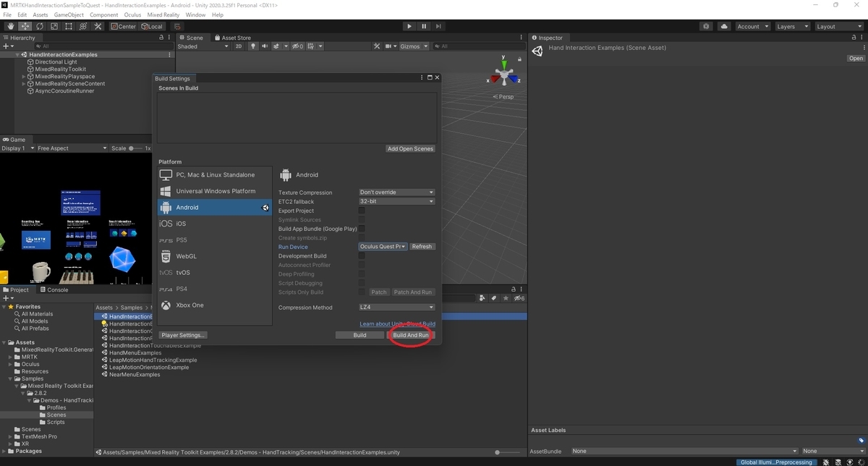Collapse HandInteractionExamples scene root
Screen dimensions: 868x466
click(17, 55)
